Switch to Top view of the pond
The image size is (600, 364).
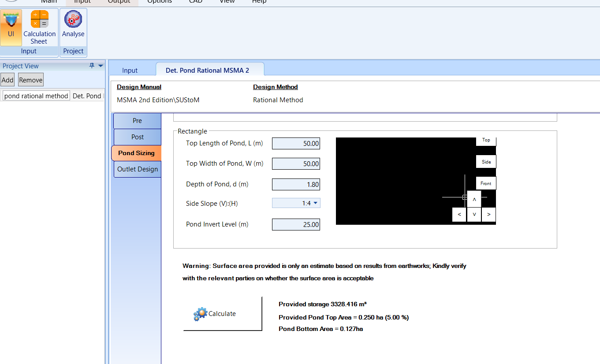point(486,140)
